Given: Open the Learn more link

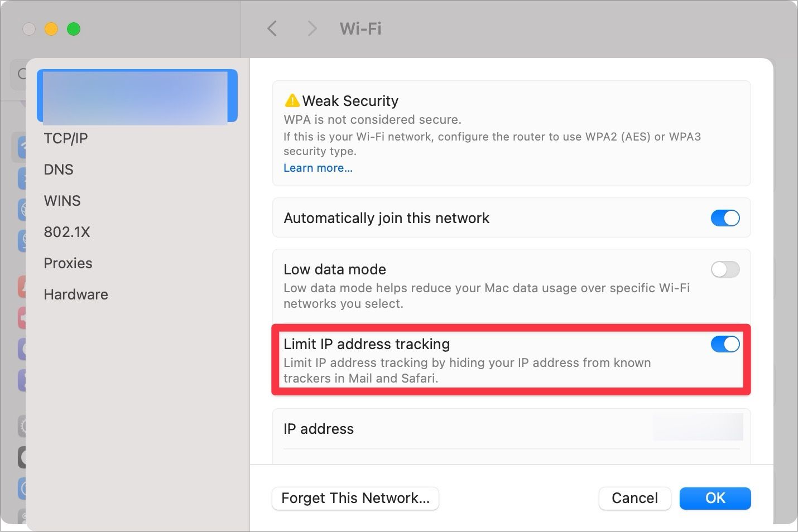Looking at the screenshot, I should pos(318,168).
